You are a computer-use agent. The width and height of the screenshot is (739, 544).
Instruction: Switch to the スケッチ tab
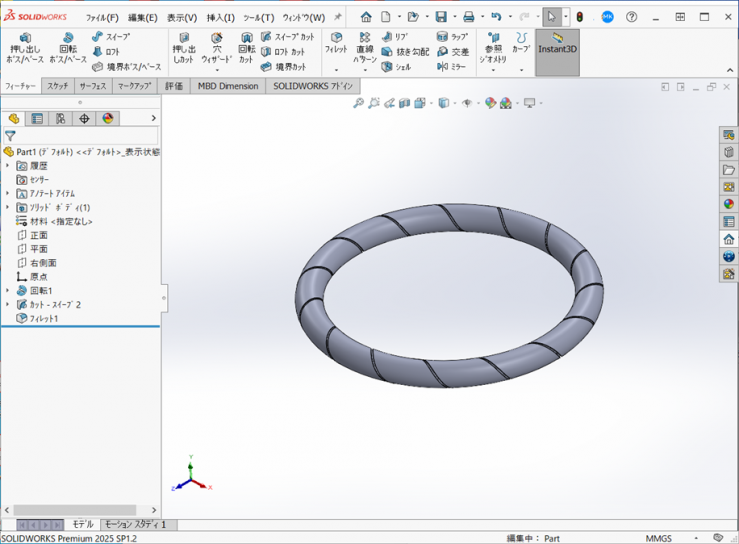tap(57, 86)
